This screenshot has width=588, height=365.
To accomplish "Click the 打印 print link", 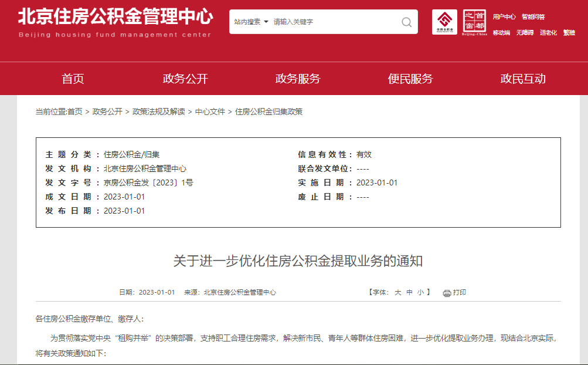I will point(460,292).
